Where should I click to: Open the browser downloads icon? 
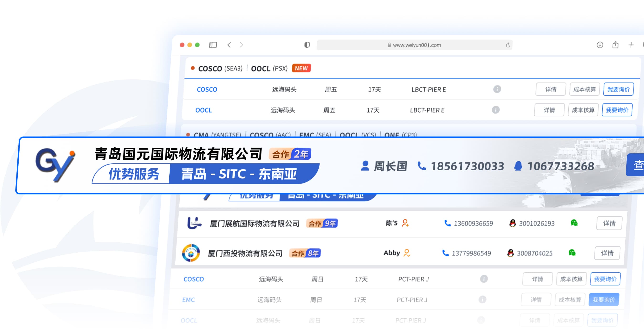tap(600, 45)
